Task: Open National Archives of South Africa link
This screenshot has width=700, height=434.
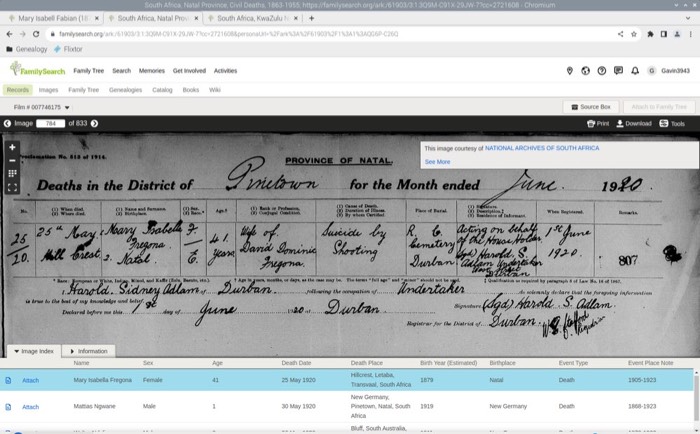Action: point(542,148)
